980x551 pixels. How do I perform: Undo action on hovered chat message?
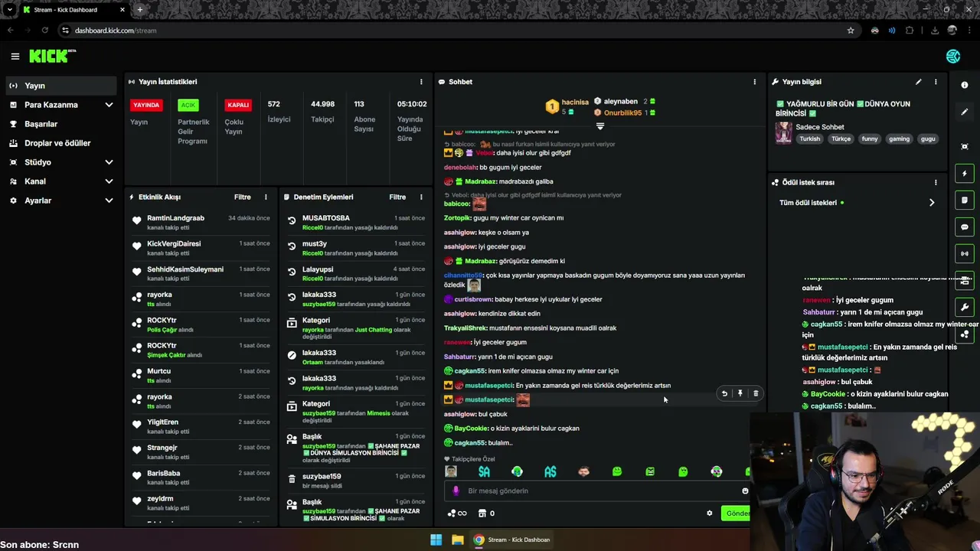coord(724,393)
